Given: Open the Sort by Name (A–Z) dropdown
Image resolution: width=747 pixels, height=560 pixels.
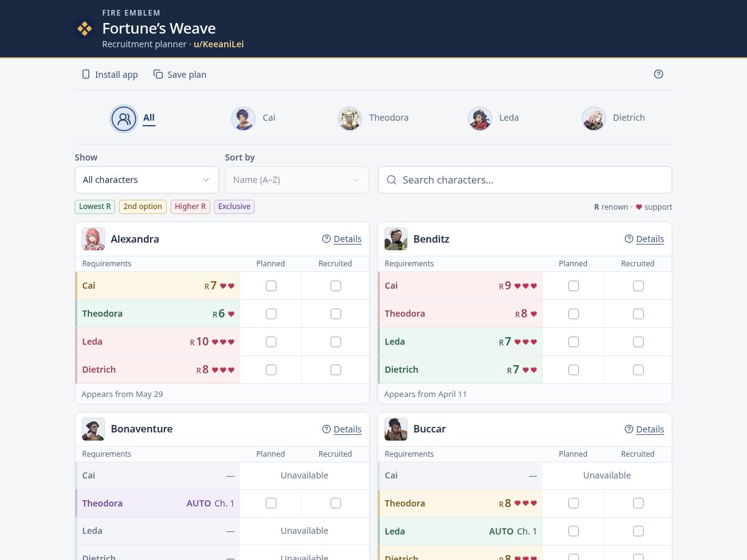Looking at the screenshot, I should click(297, 180).
